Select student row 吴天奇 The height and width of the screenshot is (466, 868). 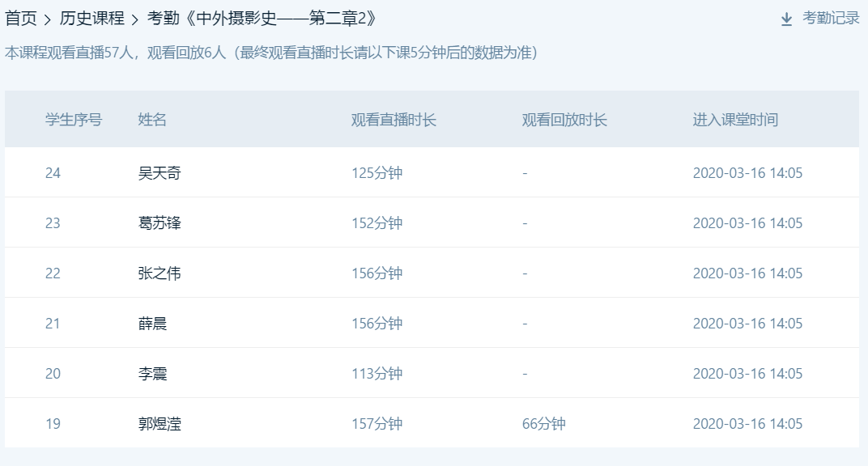point(432,172)
